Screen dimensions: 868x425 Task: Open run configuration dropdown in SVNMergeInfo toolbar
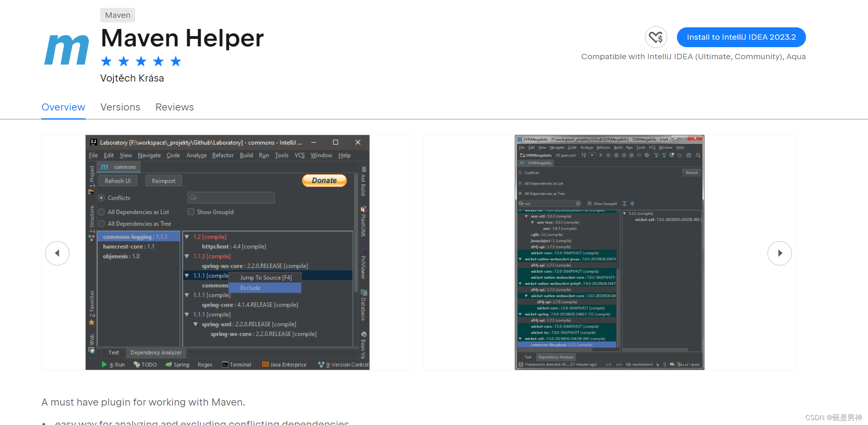592,156
